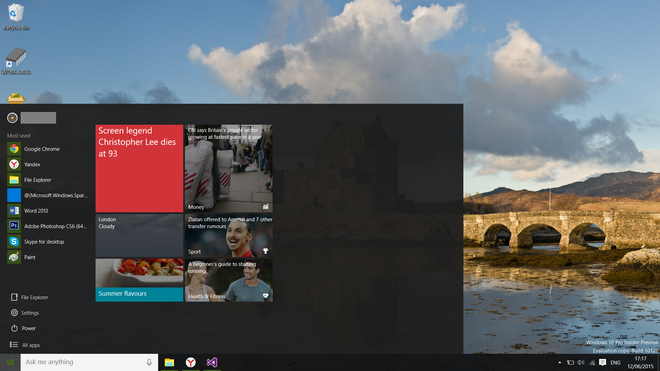The image size is (660, 371).
Task: Click the Ask me anything search field
Action: [x=84, y=362]
